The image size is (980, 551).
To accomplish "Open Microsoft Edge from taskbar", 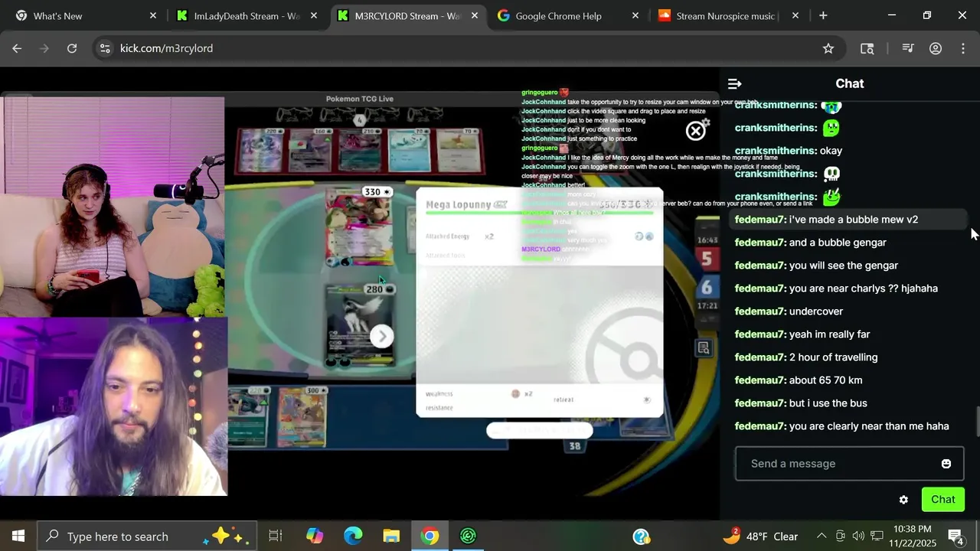I will pyautogui.click(x=353, y=536).
